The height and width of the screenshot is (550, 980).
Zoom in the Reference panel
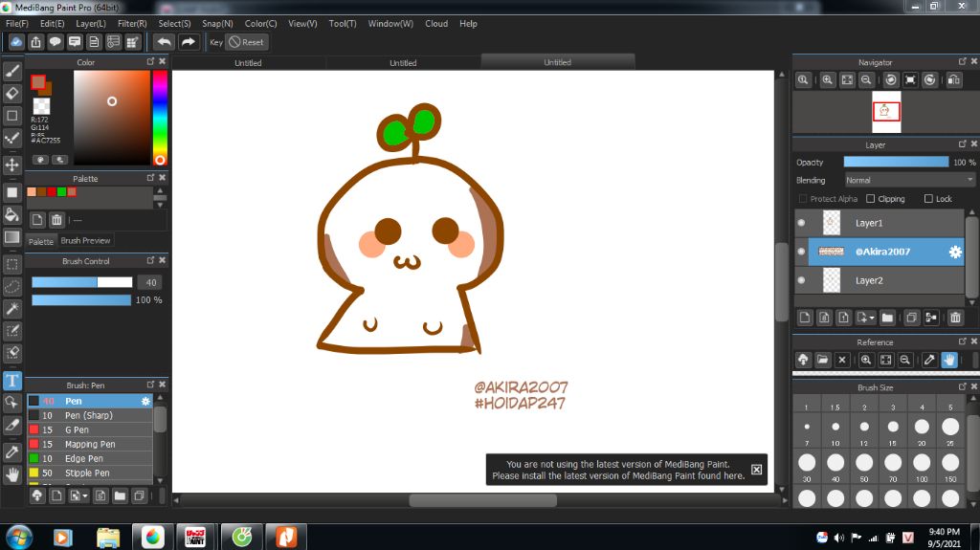tap(866, 360)
